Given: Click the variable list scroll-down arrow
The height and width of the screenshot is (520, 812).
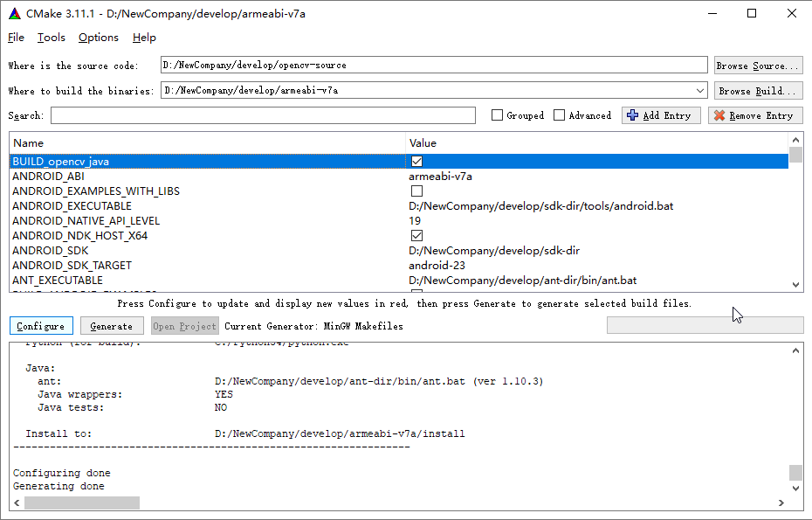Looking at the screenshot, I should 796,285.
